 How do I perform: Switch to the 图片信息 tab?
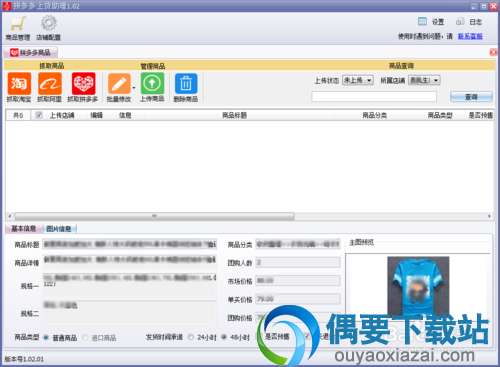[59, 229]
